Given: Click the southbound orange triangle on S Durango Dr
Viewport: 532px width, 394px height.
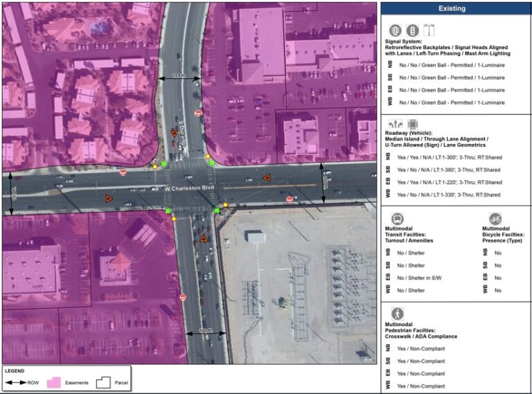Looking at the screenshot, I should tap(175, 134).
